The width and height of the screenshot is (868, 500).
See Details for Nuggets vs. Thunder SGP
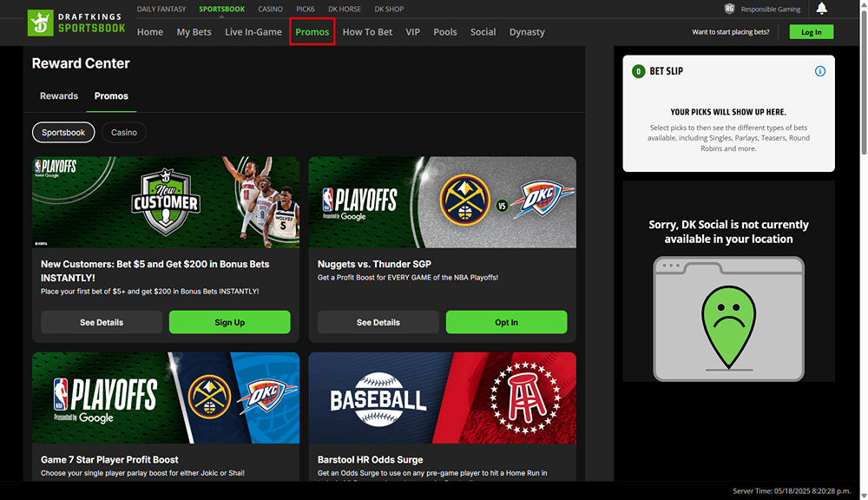[x=378, y=322]
